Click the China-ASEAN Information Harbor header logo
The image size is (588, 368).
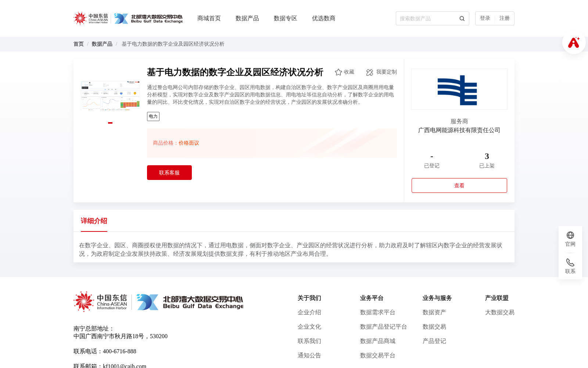pyautogui.click(x=91, y=18)
